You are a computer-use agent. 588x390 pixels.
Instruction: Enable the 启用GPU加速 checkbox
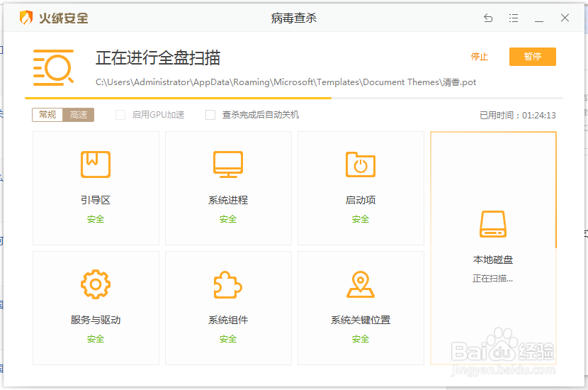click(x=120, y=115)
